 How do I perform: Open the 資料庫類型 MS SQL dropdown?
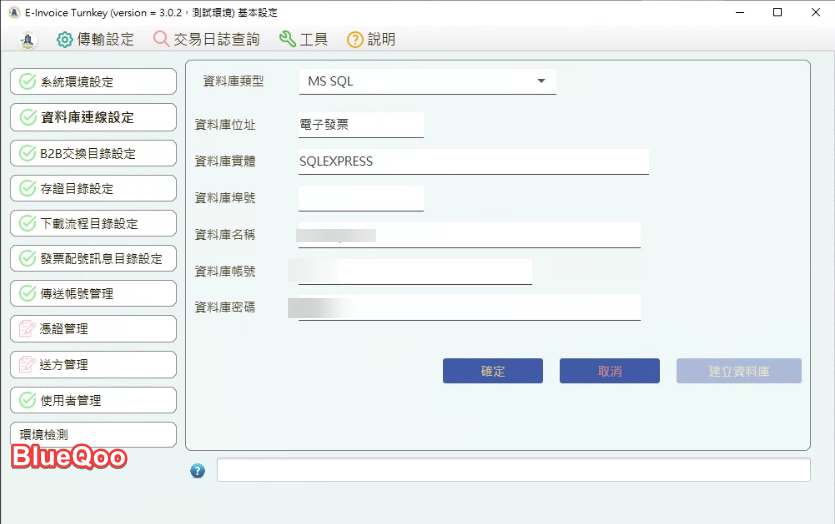pos(427,81)
